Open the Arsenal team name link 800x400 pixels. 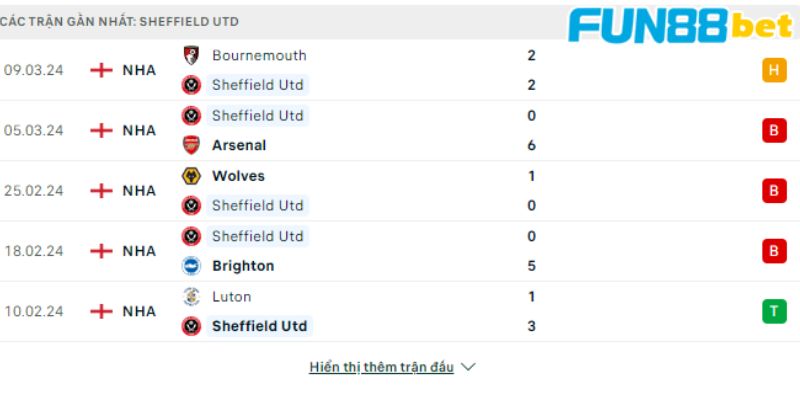pyautogui.click(x=239, y=145)
